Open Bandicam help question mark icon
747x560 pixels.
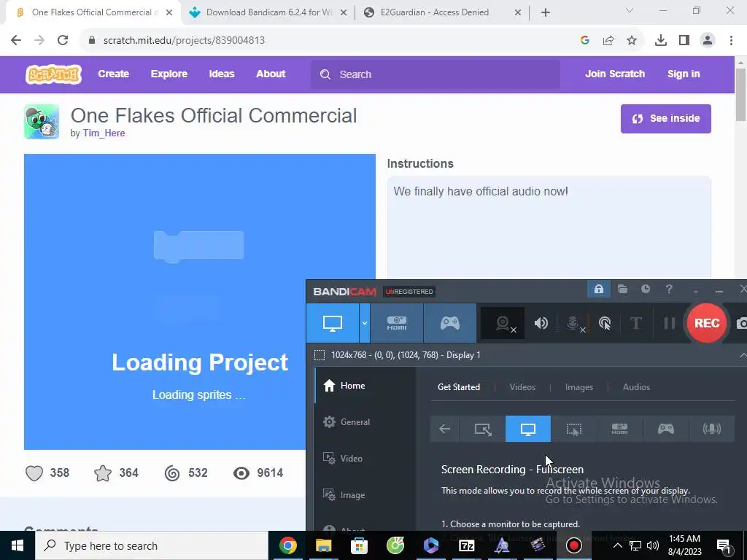click(669, 289)
